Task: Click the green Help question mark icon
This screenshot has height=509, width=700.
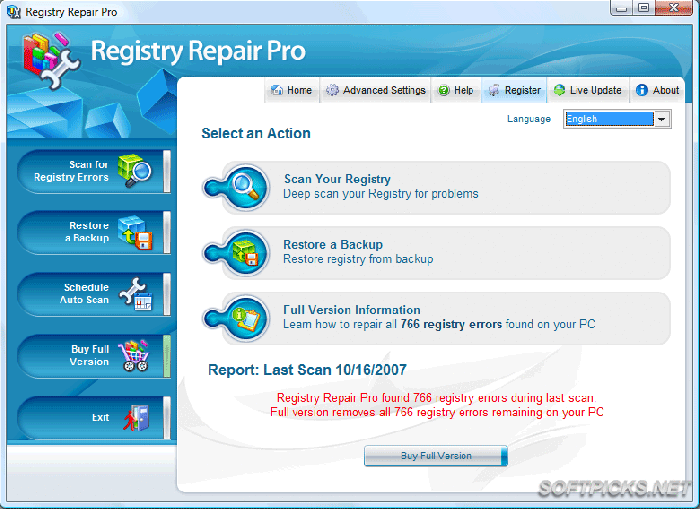Action: point(444,90)
